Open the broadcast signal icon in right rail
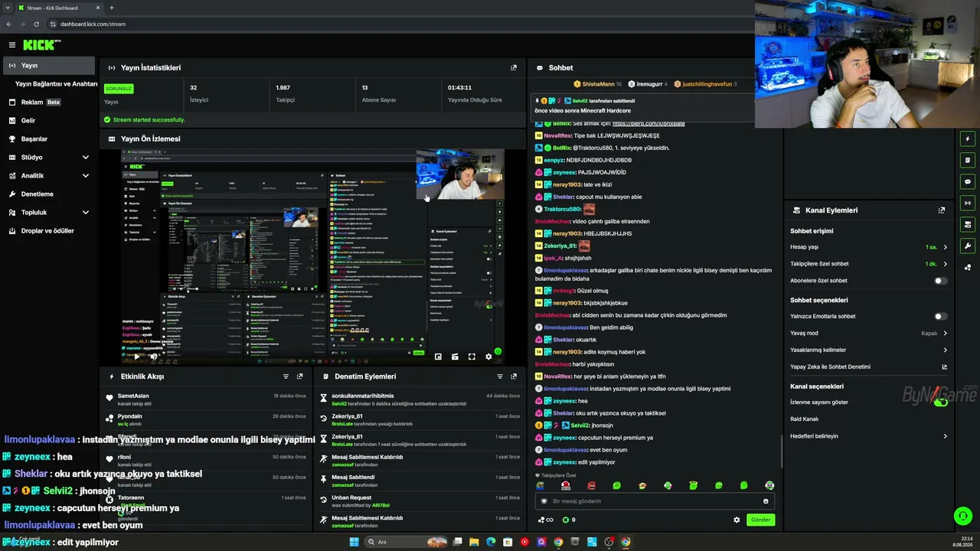The width and height of the screenshot is (980, 551). pyautogui.click(x=968, y=204)
